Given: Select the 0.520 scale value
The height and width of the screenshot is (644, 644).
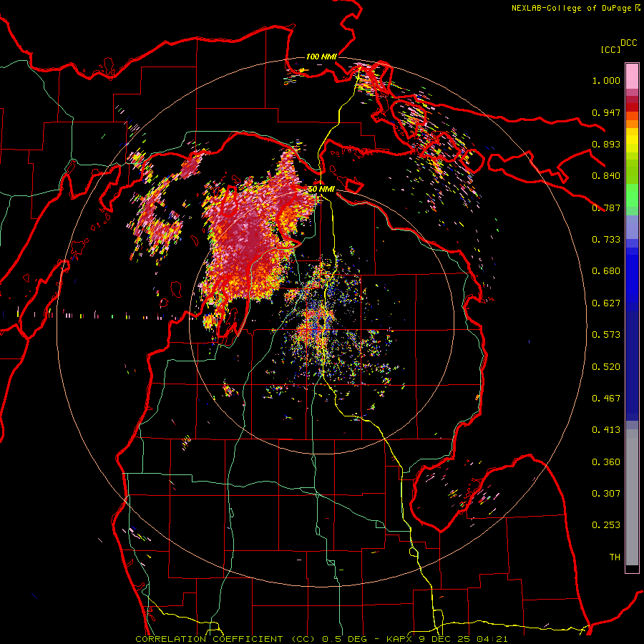Looking at the screenshot, I should click(606, 367).
